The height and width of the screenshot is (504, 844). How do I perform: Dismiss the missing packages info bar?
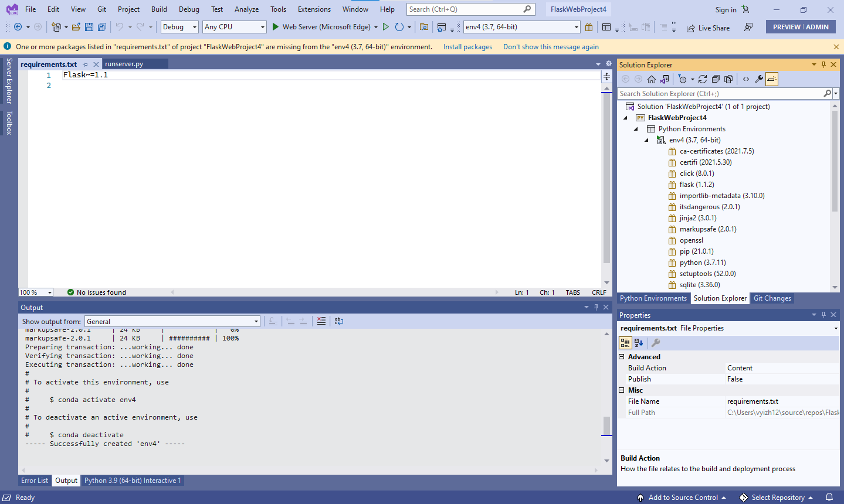click(x=836, y=47)
